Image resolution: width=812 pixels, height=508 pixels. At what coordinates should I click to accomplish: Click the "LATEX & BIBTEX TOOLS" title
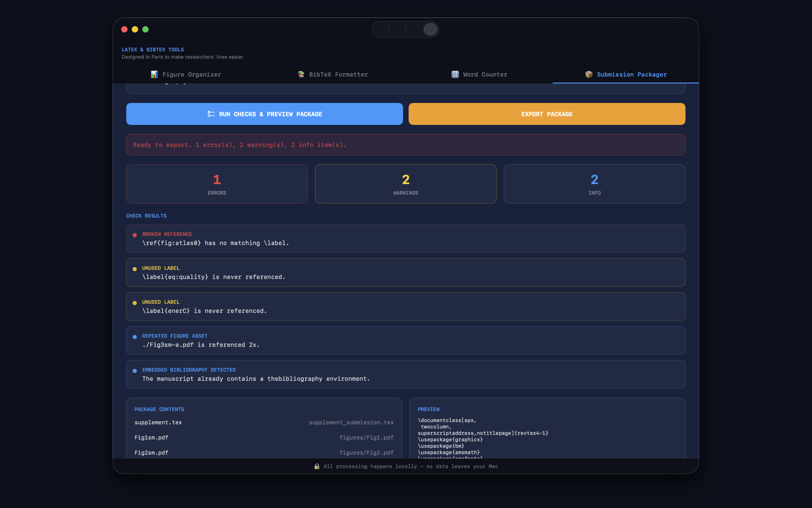tap(153, 49)
